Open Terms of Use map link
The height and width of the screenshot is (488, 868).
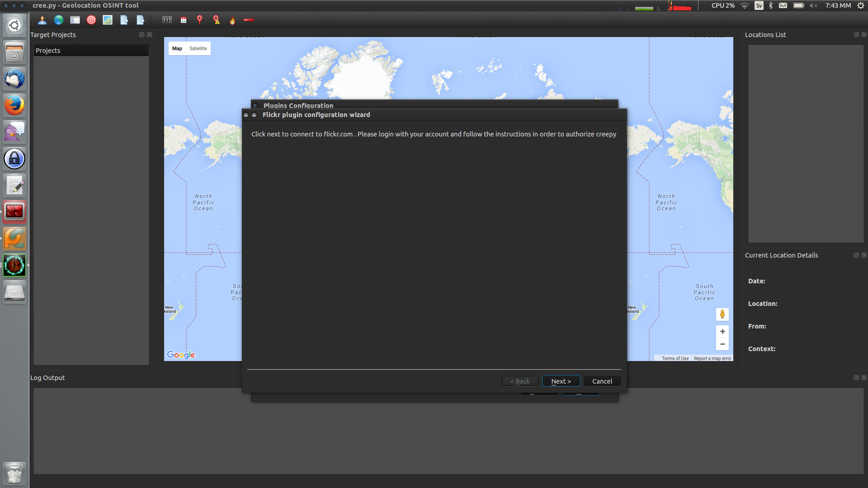[675, 358]
